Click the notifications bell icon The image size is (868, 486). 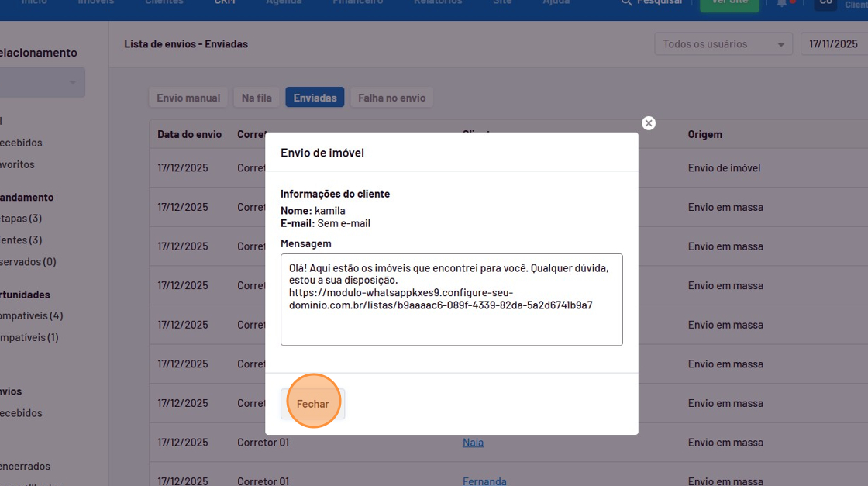tap(781, 3)
